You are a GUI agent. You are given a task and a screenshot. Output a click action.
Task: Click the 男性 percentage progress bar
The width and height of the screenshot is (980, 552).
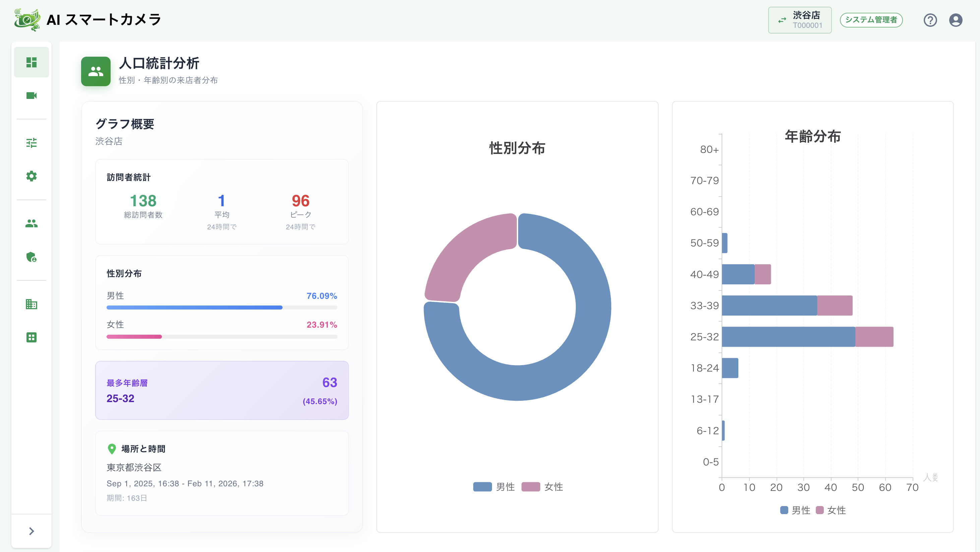[x=222, y=308]
